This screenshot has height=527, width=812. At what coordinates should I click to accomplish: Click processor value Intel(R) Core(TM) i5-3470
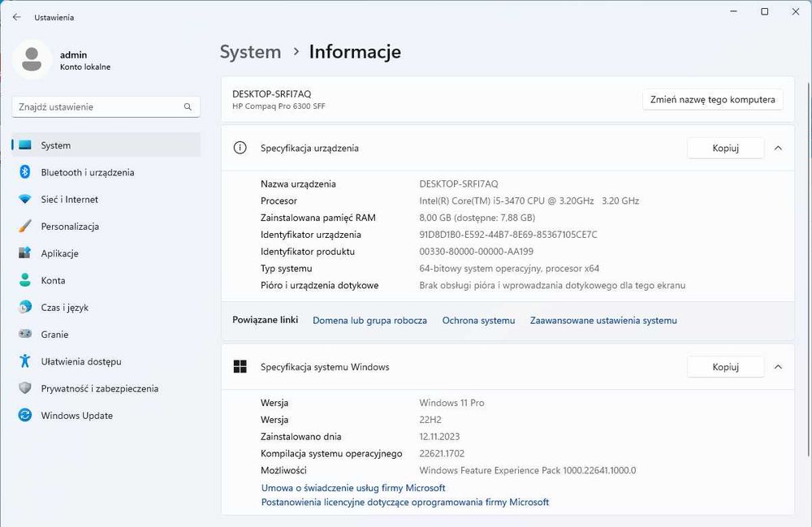[529, 201]
